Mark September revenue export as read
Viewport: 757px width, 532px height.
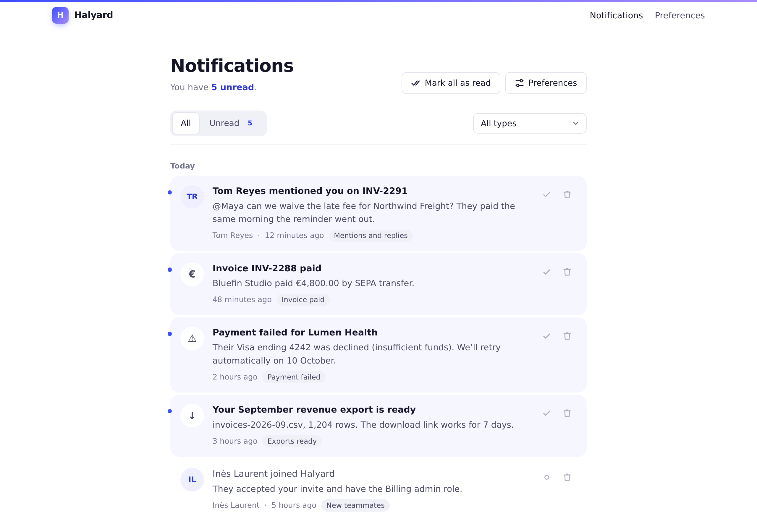coord(547,413)
